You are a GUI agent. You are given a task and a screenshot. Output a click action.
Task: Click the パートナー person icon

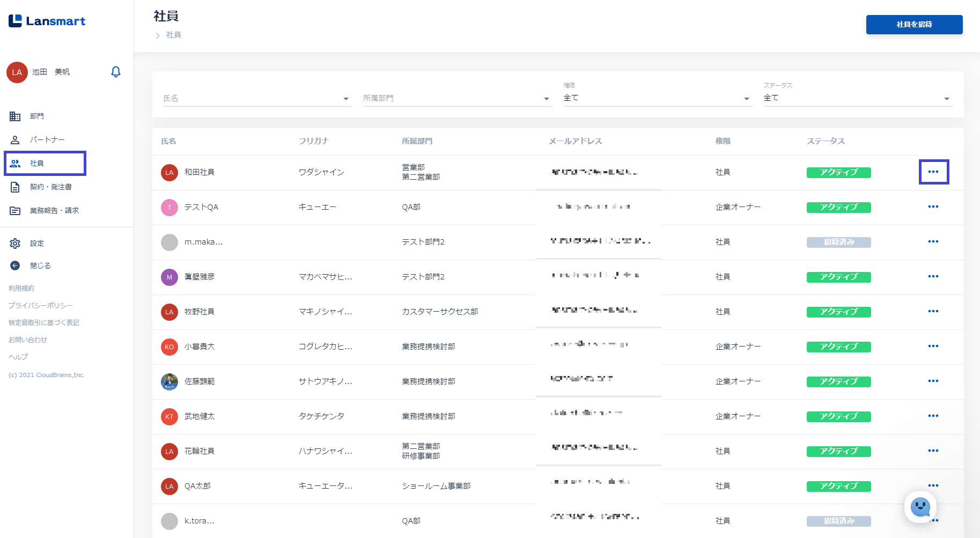15,140
